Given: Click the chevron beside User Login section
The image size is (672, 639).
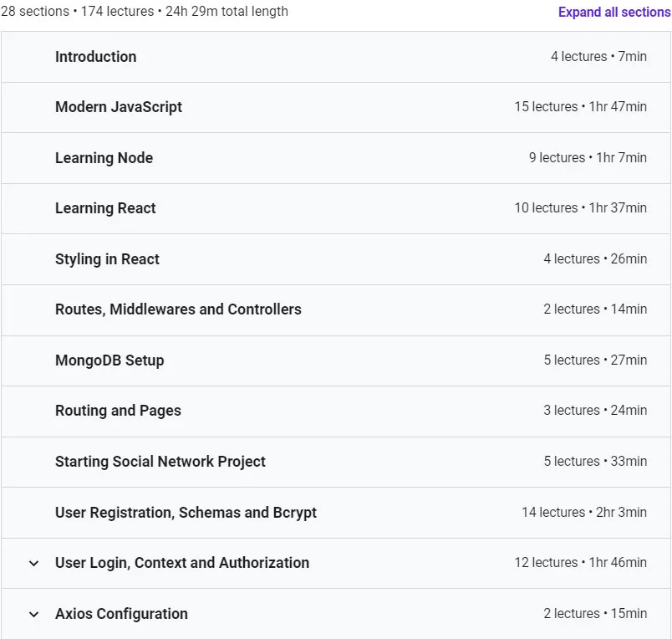Looking at the screenshot, I should (33, 563).
